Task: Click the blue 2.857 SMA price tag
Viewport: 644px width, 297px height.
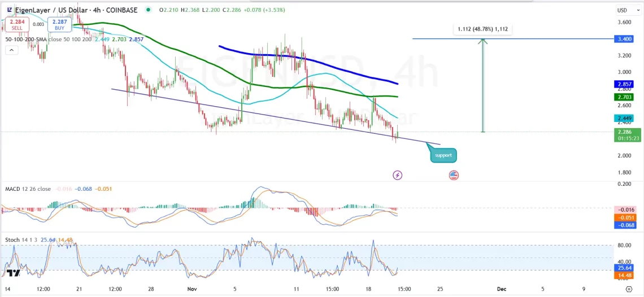Action: click(624, 84)
